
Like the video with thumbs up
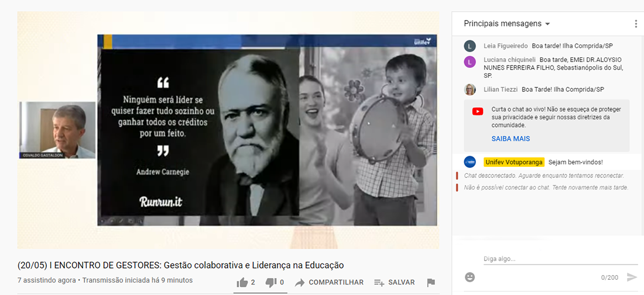[242, 282]
